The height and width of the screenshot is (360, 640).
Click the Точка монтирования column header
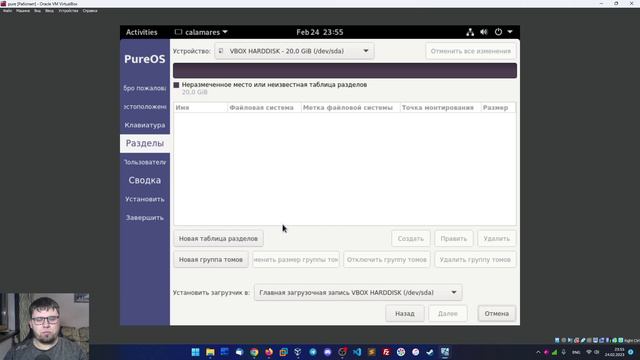440,107
